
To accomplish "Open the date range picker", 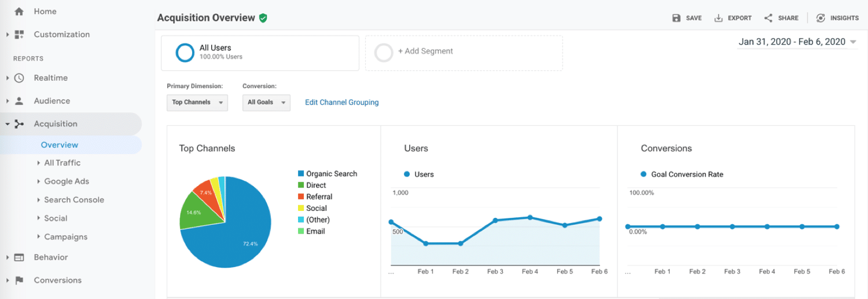I will click(797, 42).
